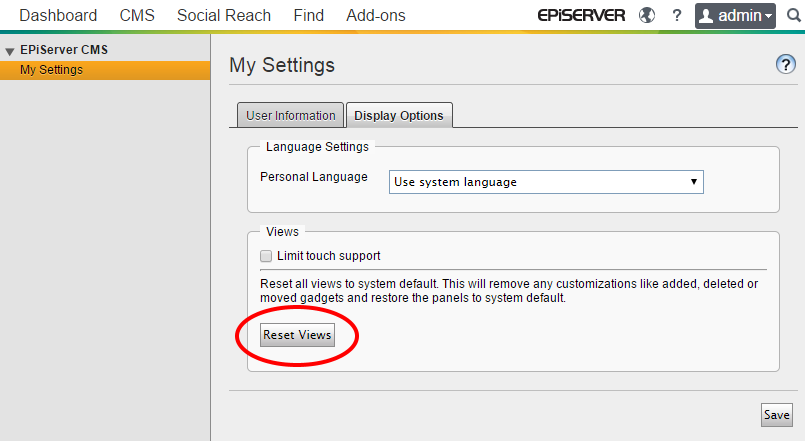This screenshot has width=805, height=441.
Task: Open the CMS menu item
Action: coord(137,15)
